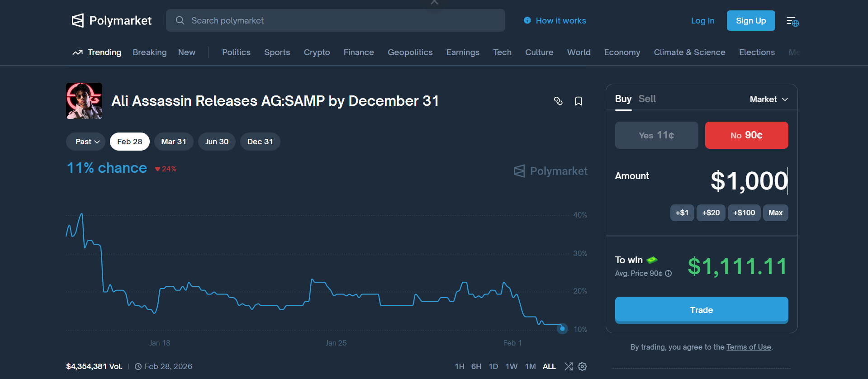Image resolution: width=868 pixels, height=379 pixels.
Task: Open the Market order type dropdown
Action: 768,99
